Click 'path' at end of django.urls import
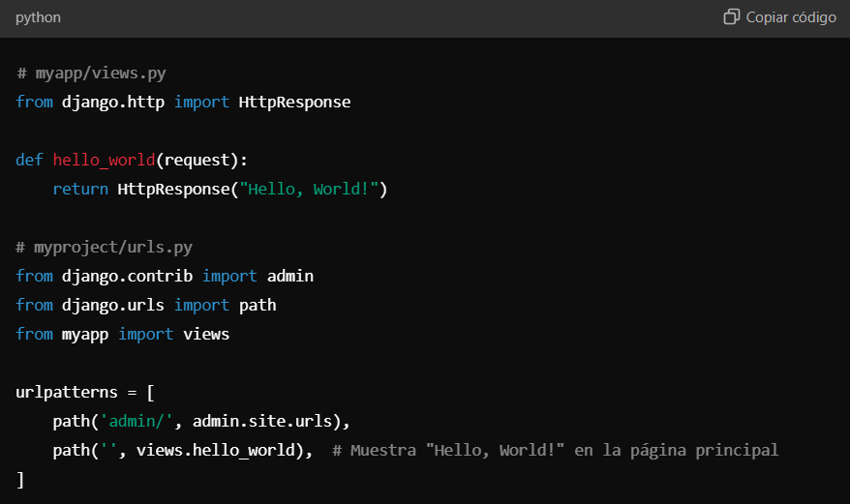850x504 pixels. click(258, 306)
